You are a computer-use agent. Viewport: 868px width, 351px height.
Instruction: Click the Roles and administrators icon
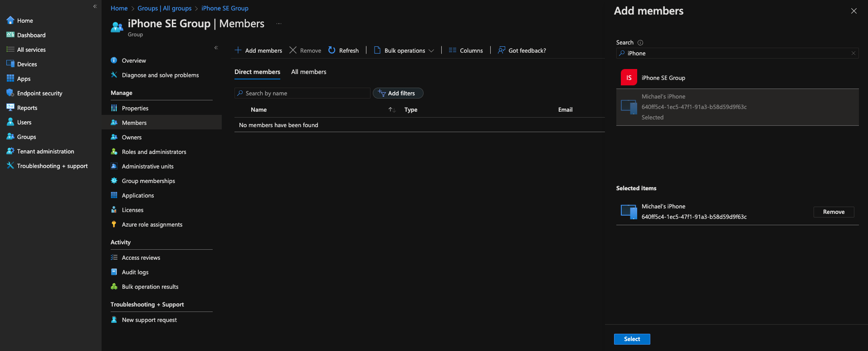[114, 152]
